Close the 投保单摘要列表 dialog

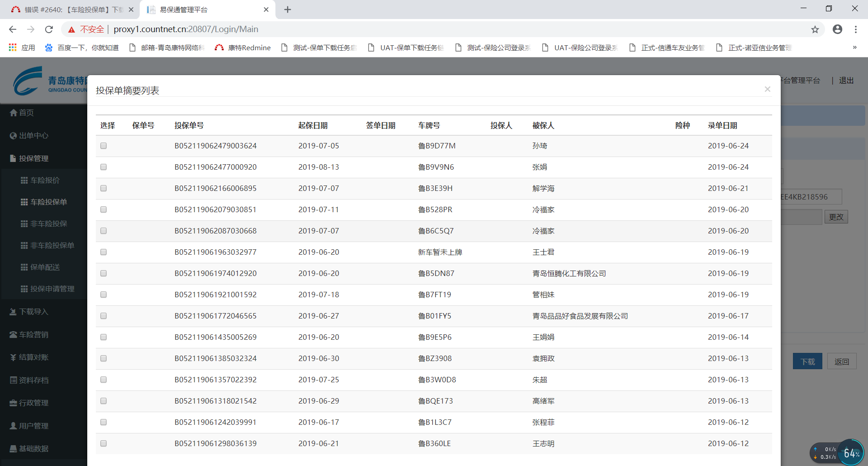[767, 89]
